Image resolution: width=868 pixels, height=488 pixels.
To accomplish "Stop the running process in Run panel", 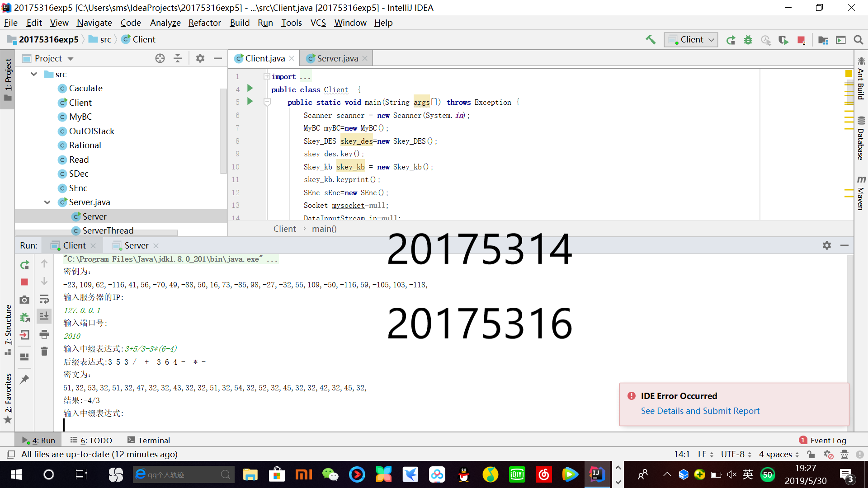I will tap(24, 282).
